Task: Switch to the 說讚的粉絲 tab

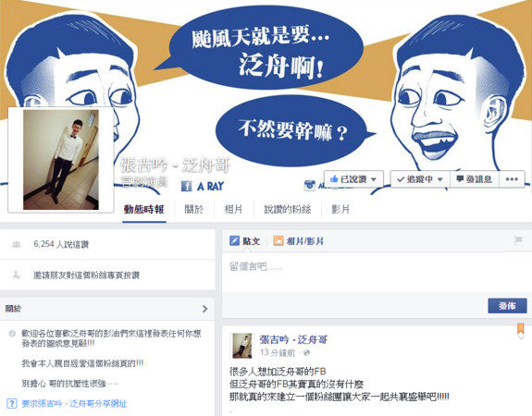Action: [x=288, y=209]
